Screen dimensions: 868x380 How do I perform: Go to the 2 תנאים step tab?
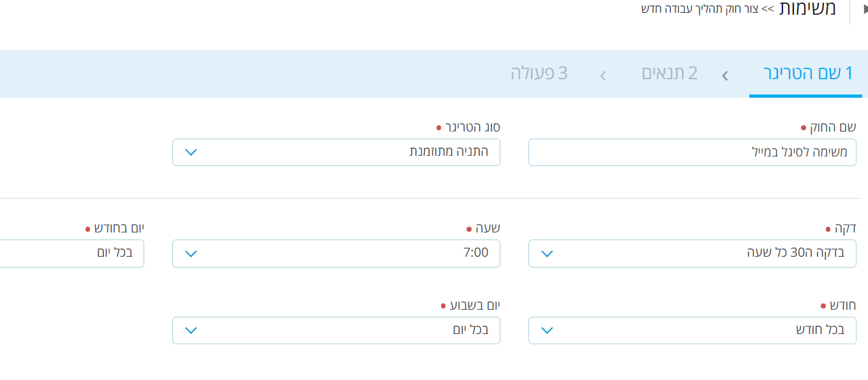670,73
